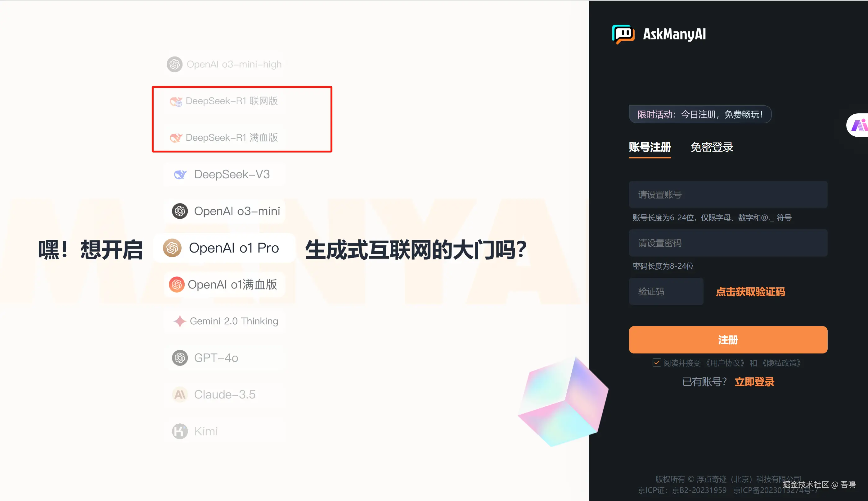Focus the 验证码 input field
The image size is (868, 501).
click(666, 291)
